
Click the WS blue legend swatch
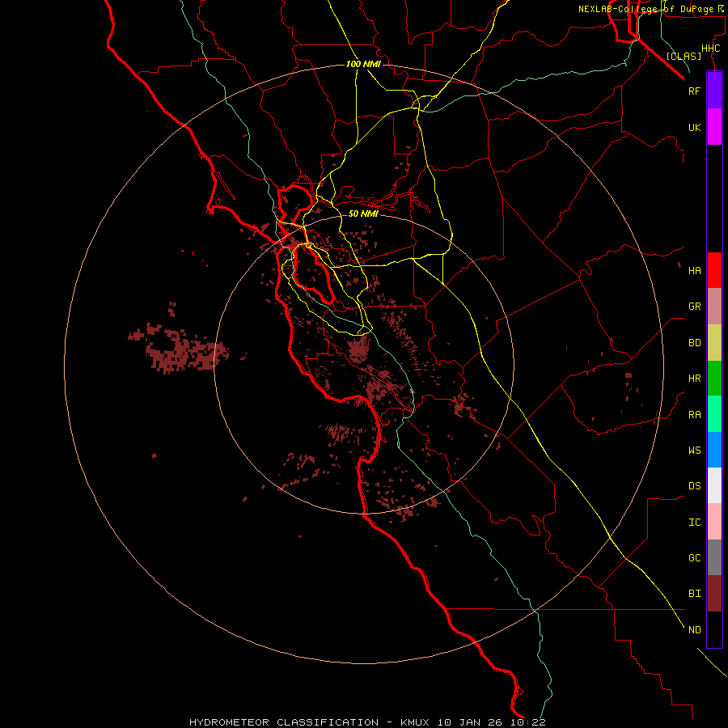pos(714,450)
